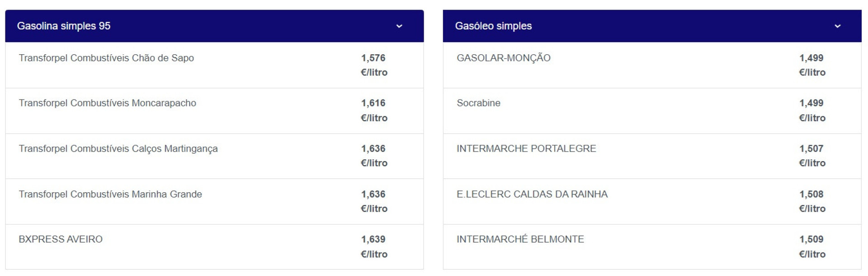Click the 1,508 €/litro price
This screenshot has width=868, height=276.
[812, 201]
